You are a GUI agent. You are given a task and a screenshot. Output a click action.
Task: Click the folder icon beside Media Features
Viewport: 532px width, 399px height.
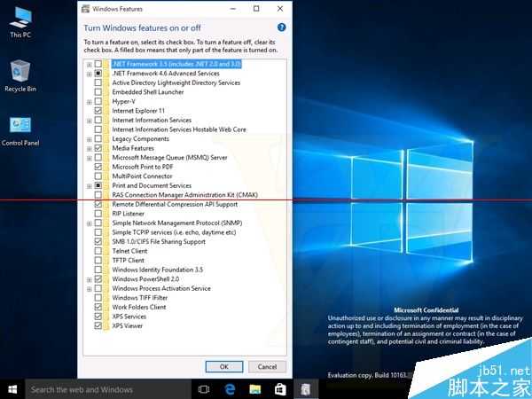click(x=106, y=148)
